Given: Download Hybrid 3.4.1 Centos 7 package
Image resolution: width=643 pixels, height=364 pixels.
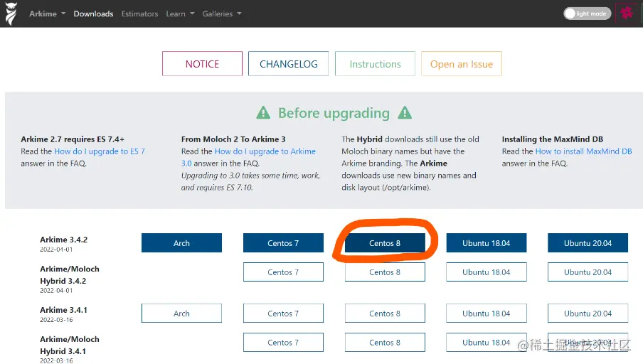Looking at the screenshot, I should 283,342.
